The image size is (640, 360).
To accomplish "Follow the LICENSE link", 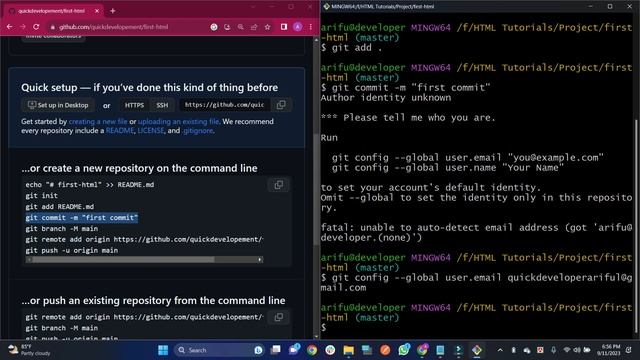I will (x=151, y=131).
